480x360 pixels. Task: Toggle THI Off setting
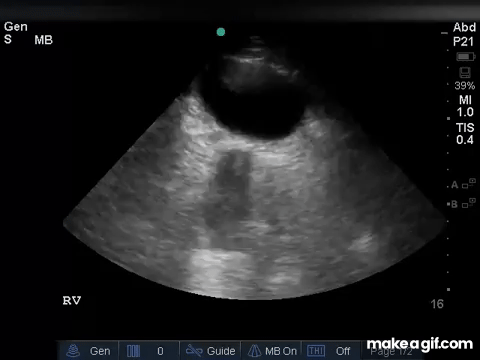pos(343,351)
